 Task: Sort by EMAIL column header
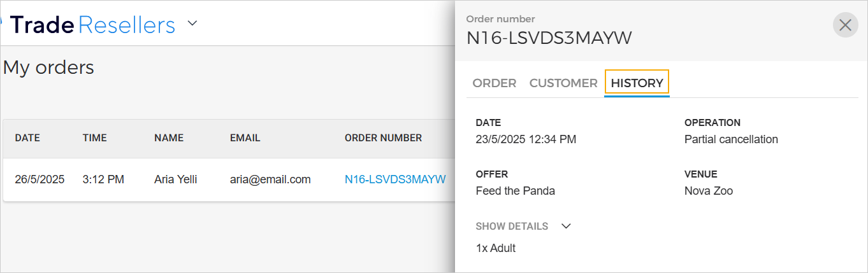(x=245, y=138)
